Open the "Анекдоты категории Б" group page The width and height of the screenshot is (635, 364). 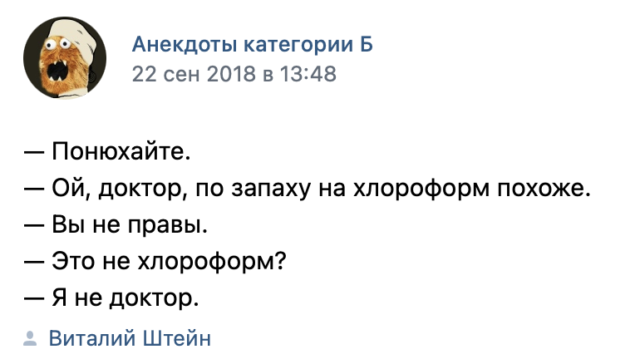pos(253,44)
